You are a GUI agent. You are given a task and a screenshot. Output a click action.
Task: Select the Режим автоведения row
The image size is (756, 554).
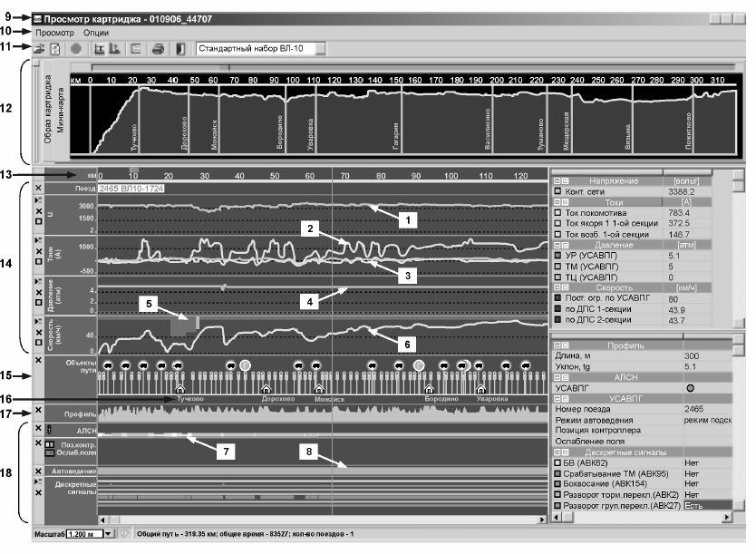[x=643, y=420]
